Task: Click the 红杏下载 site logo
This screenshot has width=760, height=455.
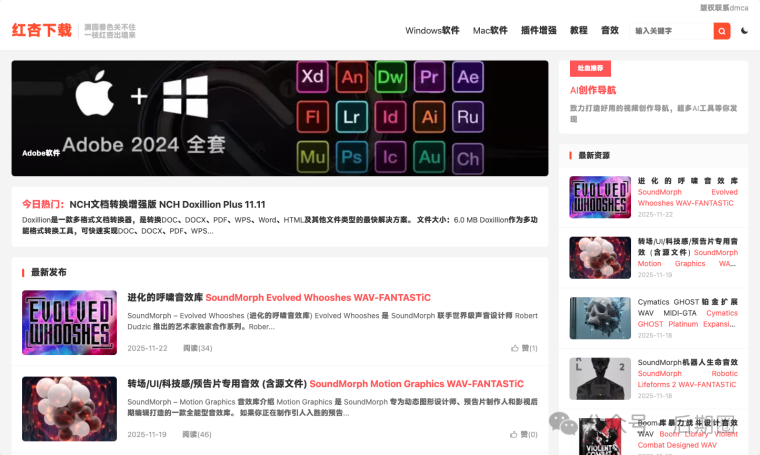Action: pyautogui.click(x=42, y=31)
